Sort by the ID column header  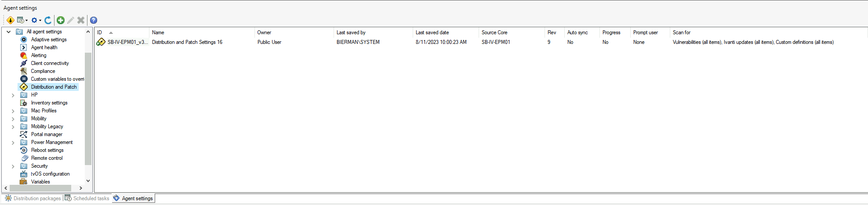(122, 32)
